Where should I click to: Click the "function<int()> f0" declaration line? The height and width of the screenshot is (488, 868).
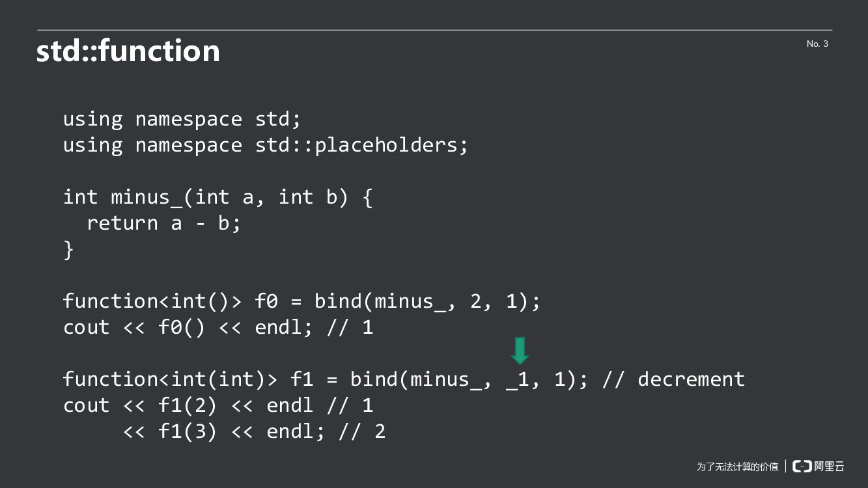[152, 301]
